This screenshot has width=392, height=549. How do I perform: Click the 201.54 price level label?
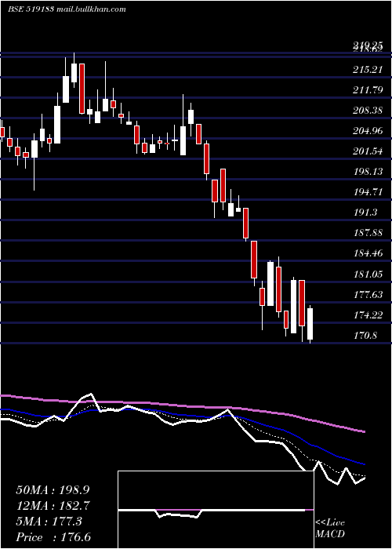point(367,151)
